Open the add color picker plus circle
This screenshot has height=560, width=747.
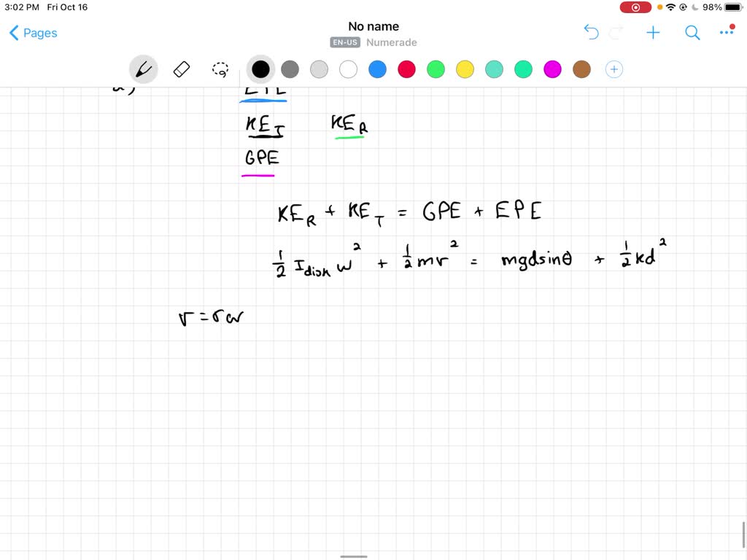pyautogui.click(x=614, y=69)
